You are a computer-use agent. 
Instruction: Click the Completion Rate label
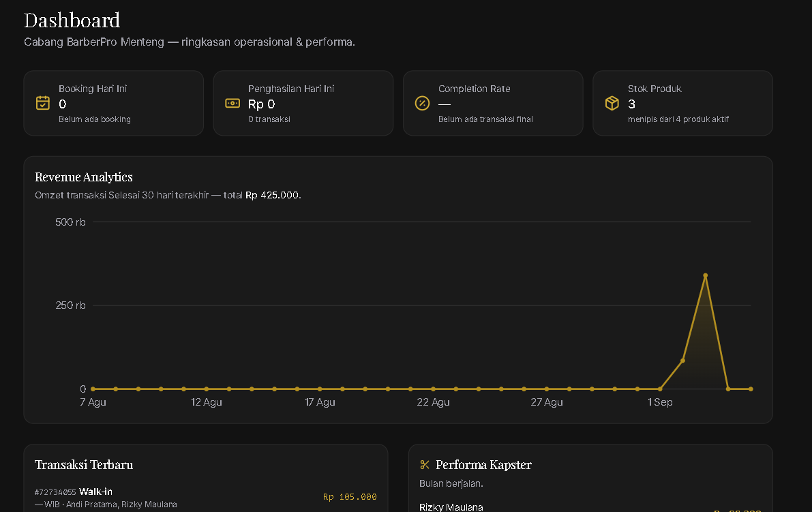pyautogui.click(x=475, y=89)
